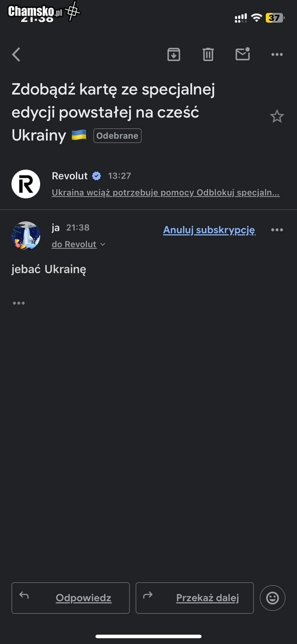Viewport: 297px width, 644px height.
Task: Open the three-dot menu for my reply
Action: click(x=277, y=230)
